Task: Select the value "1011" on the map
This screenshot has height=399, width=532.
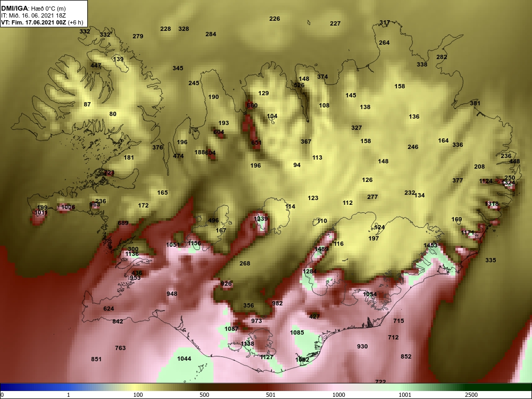Action: pos(41,213)
